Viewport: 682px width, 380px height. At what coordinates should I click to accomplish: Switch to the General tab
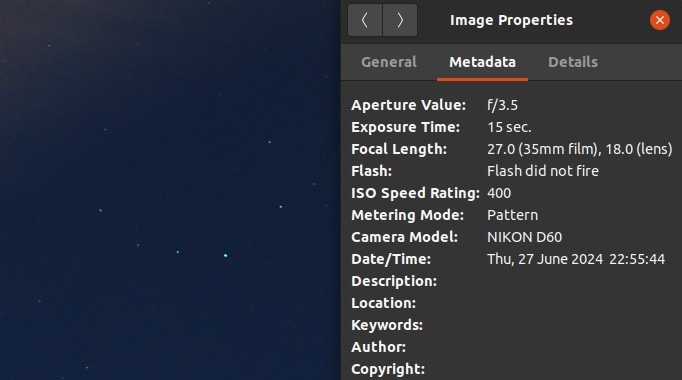coord(389,62)
